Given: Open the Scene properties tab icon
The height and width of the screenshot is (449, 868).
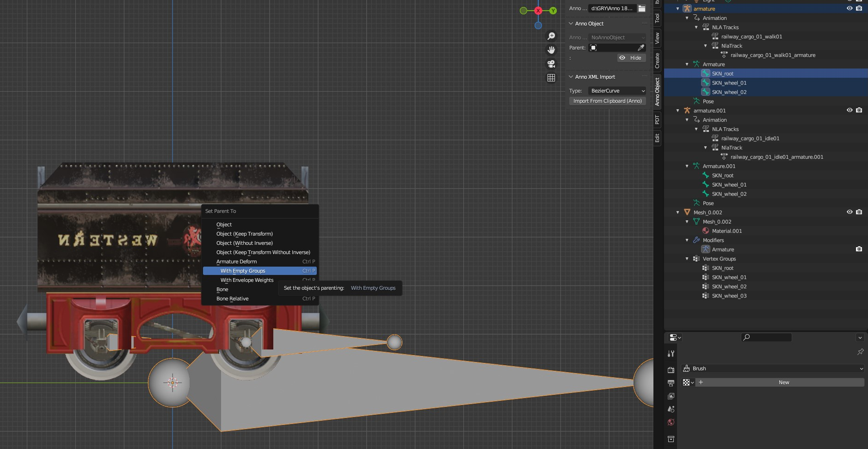Looking at the screenshot, I should [671, 409].
